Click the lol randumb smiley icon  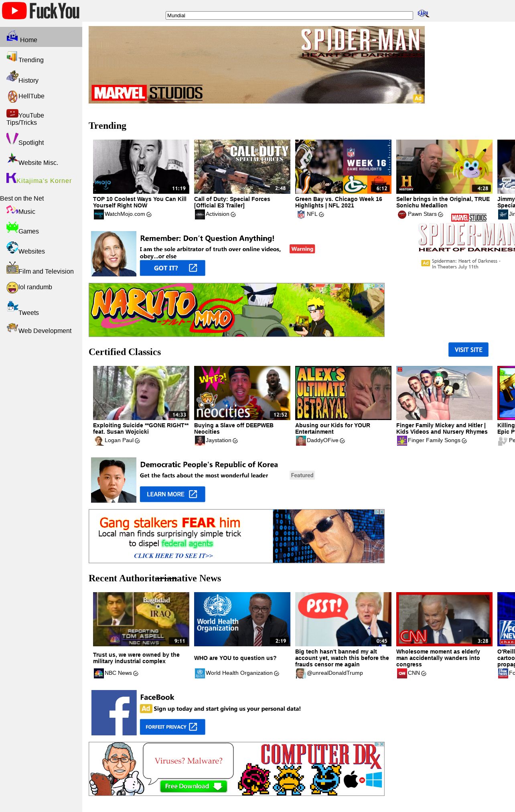point(12,287)
